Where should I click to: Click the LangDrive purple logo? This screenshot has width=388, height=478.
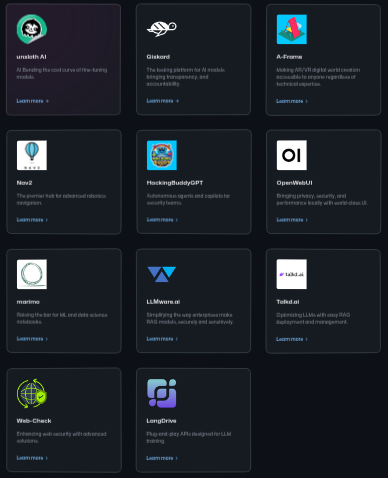[x=162, y=393]
